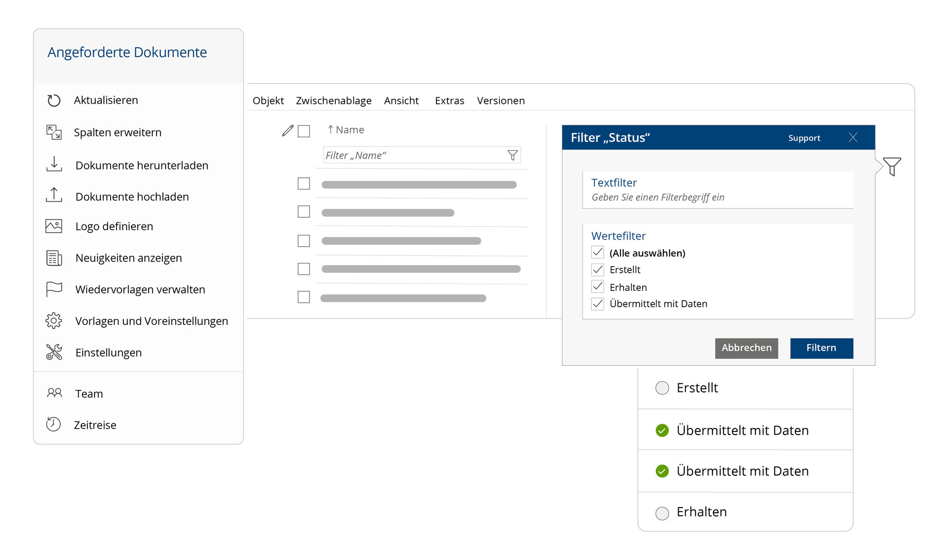Open Vorlagen und Voreinstellungen gear icon
Image resolution: width=946 pixels, height=560 pixels.
coord(54,321)
